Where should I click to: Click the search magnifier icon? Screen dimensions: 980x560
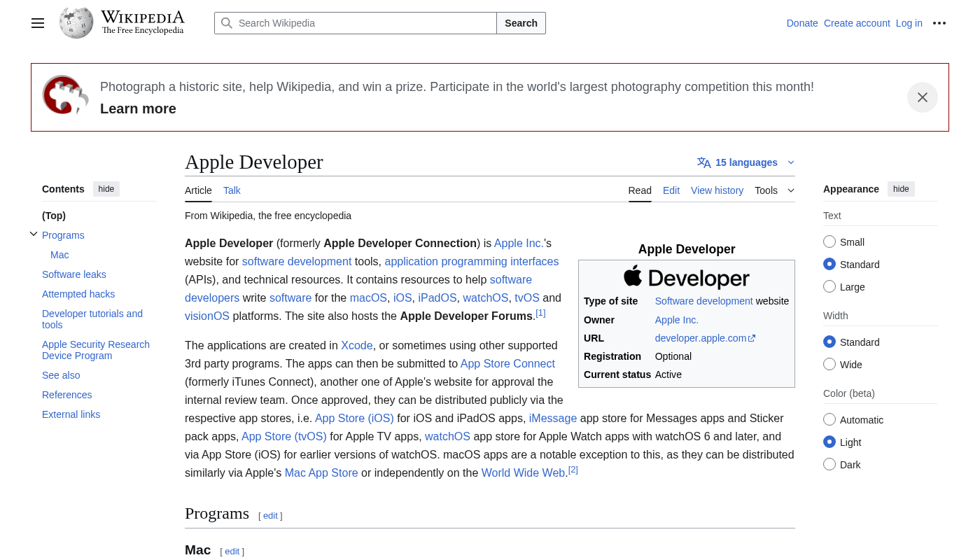click(x=227, y=23)
